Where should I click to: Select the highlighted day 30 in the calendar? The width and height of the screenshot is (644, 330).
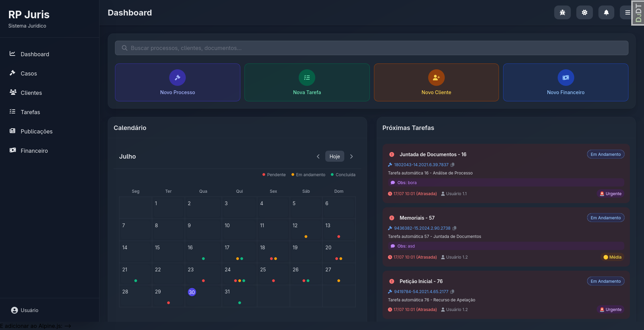click(192, 292)
